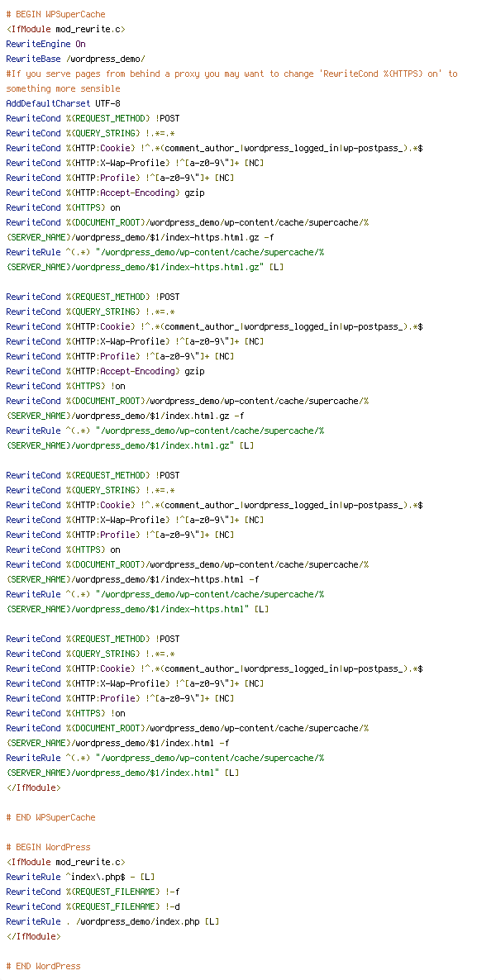Image resolution: width=496 pixels, height=980 pixels.
Task: Select the 'REQUEST_FILENAME !-d' condition line
Action: [x=93, y=907]
